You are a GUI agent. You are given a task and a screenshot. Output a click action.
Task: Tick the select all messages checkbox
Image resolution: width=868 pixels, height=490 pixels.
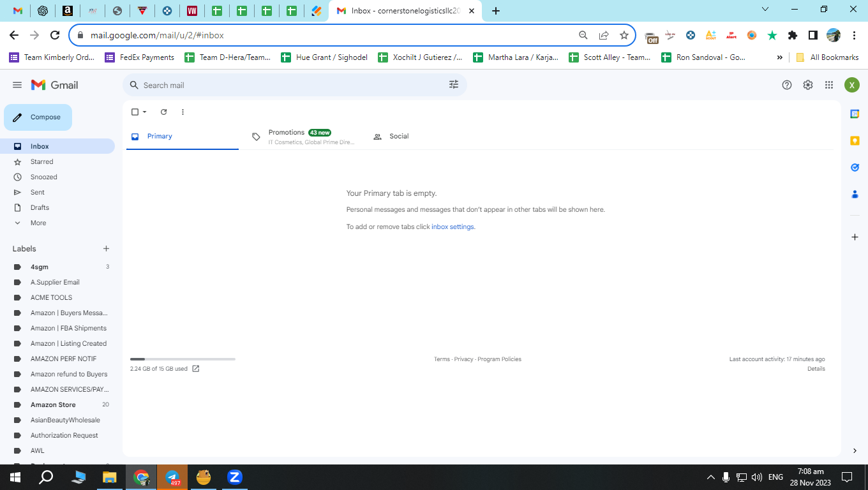[x=135, y=112]
